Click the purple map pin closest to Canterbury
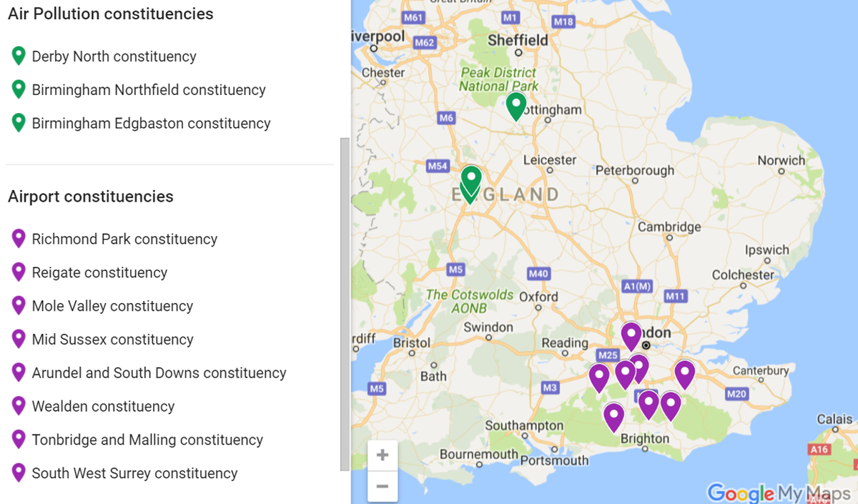 coord(684,375)
